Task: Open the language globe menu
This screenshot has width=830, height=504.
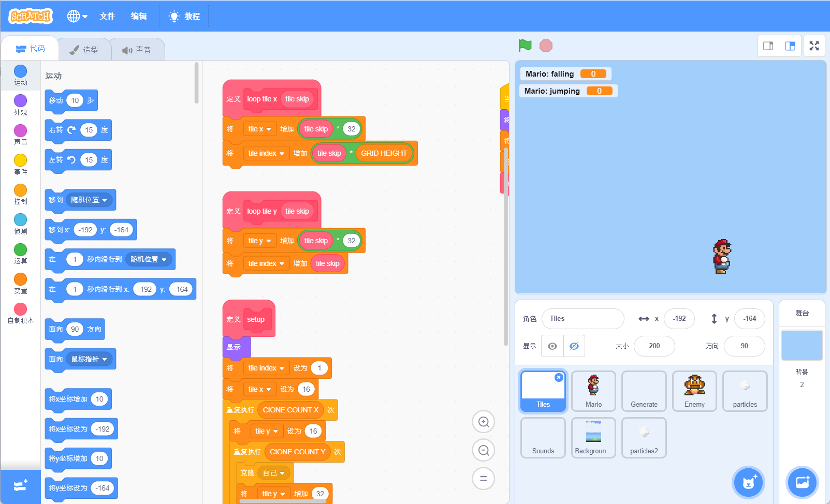Action: tap(77, 16)
